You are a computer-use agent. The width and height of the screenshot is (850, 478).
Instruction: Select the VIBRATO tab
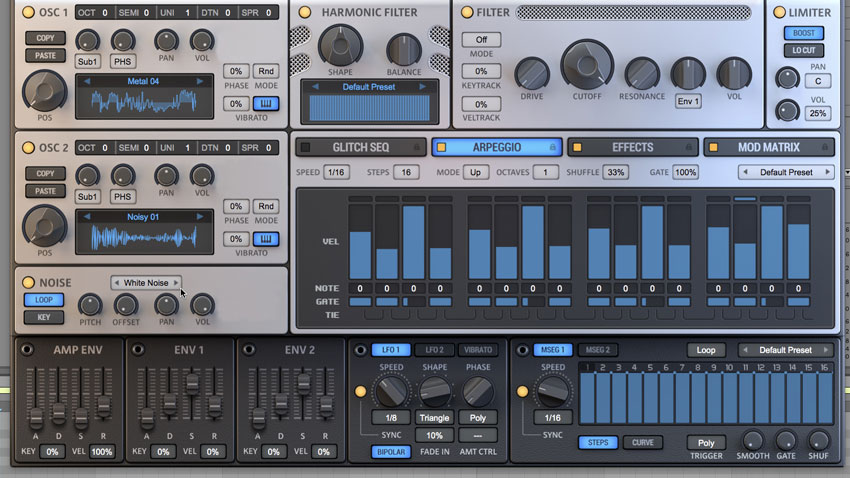(x=478, y=350)
